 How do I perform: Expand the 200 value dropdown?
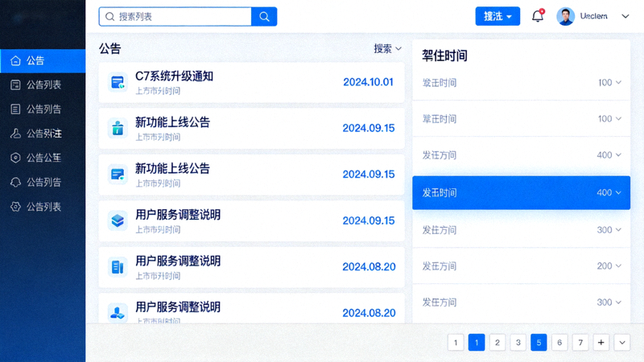609,266
